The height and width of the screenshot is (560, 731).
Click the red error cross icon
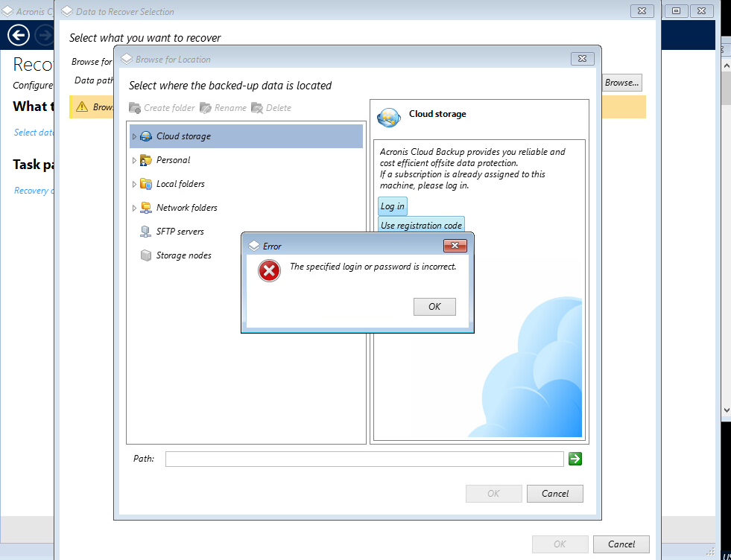click(269, 271)
